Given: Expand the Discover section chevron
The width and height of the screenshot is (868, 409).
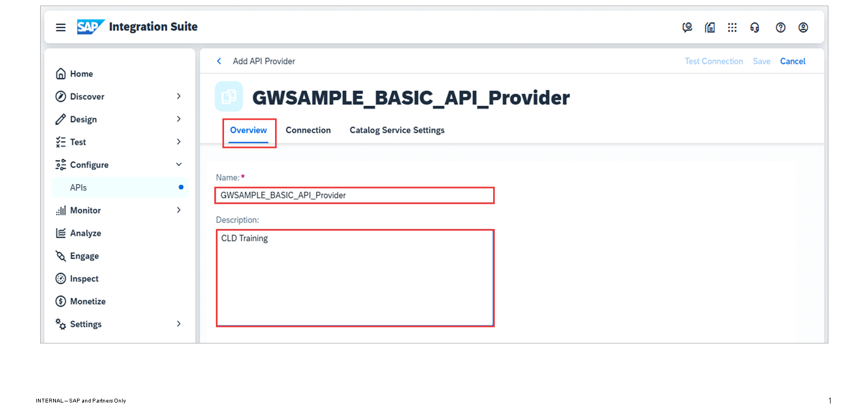Looking at the screenshot, I should 179,97.
